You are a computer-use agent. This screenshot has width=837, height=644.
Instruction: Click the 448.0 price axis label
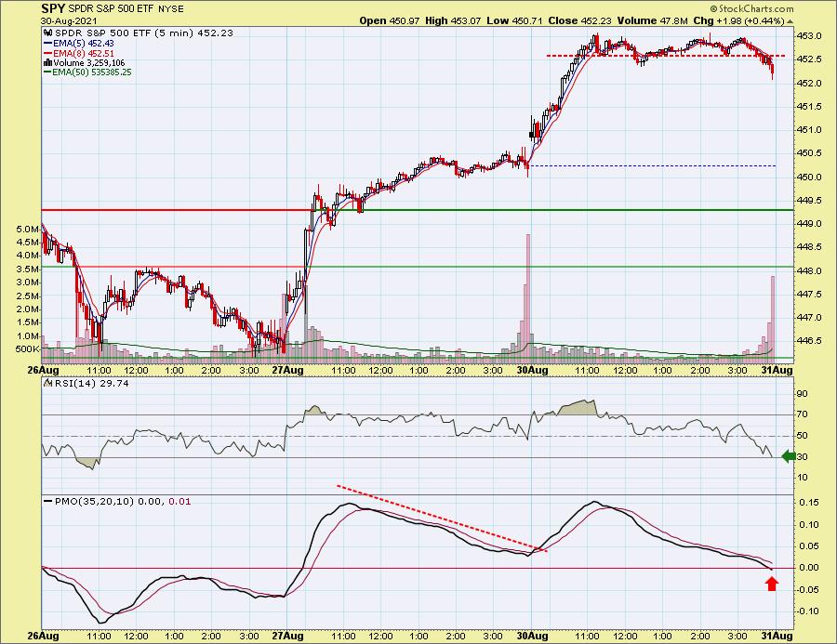coord(809,271)
